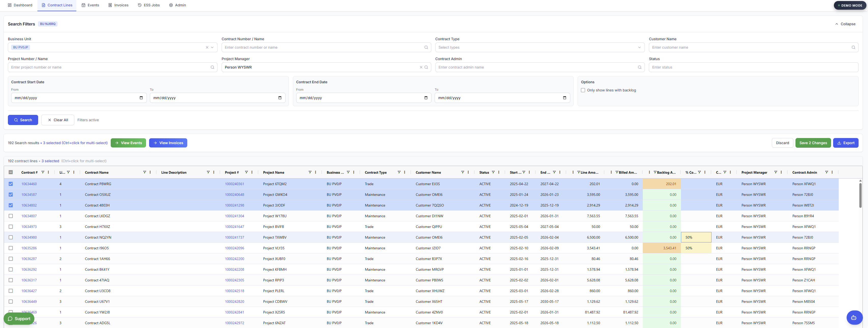Click the Dashboard grid icon in the top navigation
Viewport: 868px width, 328px height.
coord(9,5)
